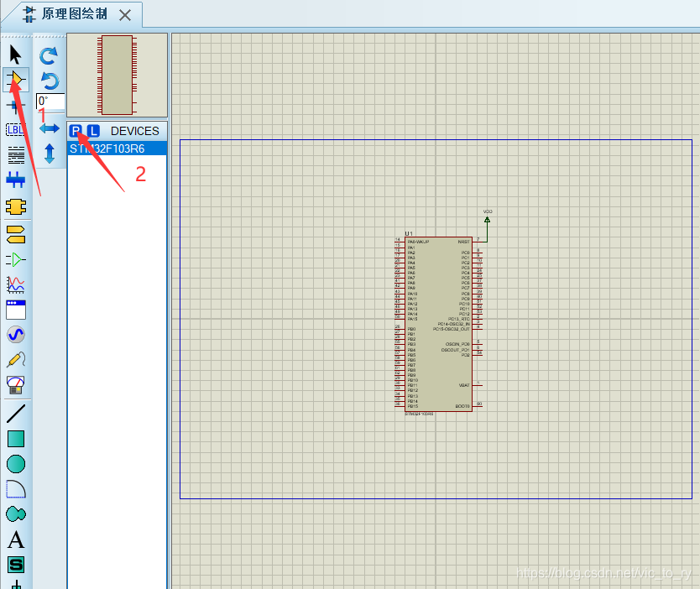Select the 2D Line drawing tool
This screenshot has height=589, width=700.
16,413
